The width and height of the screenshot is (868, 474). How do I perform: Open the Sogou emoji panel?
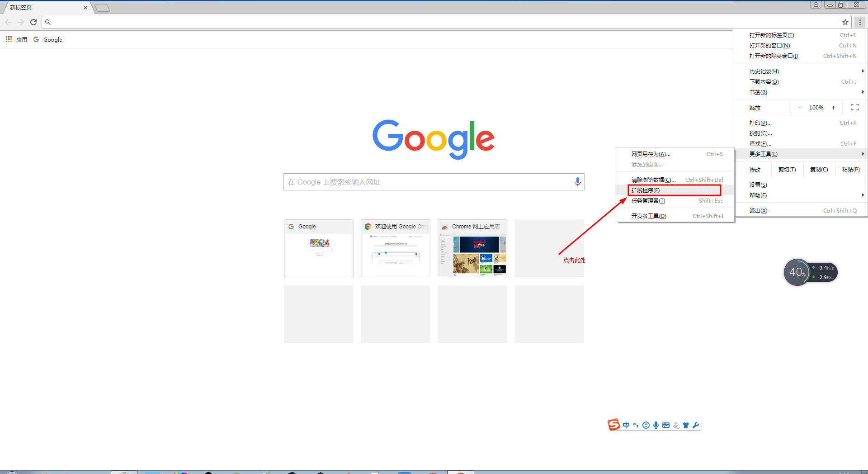(646, 425)
